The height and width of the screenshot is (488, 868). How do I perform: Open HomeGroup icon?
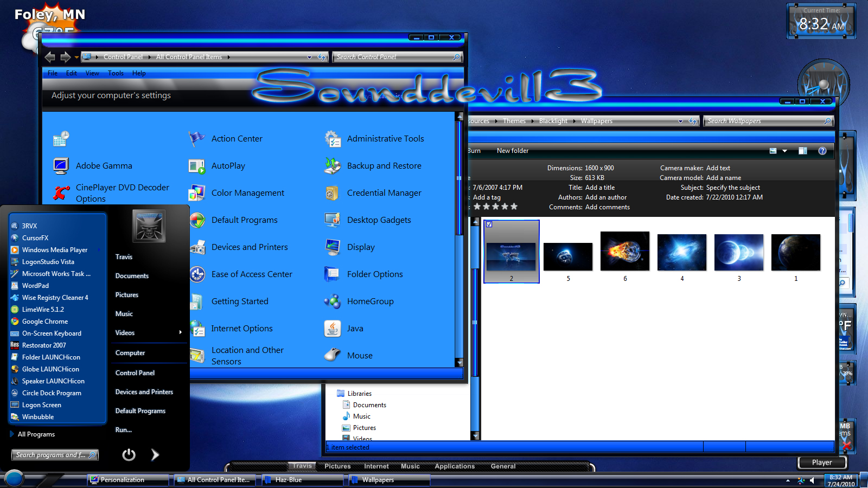[x=332, y=301]
